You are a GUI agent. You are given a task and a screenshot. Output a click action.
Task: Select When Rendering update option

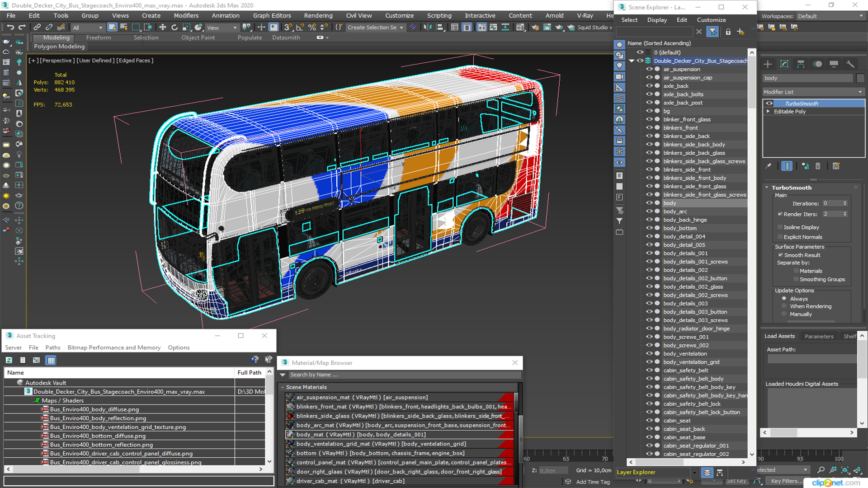pyautogui.click(x=784, y=306)
